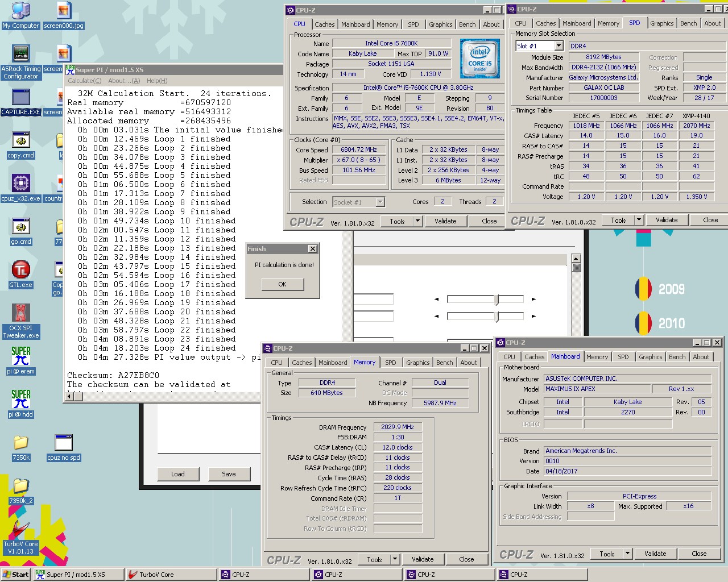Click Part Number GALAX OC LAB value

coord(603,88)
